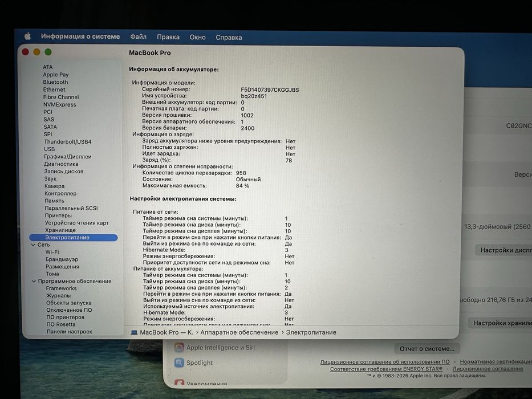Image resolution: width=532 pixels, height=399 pixels.
Task: Select ATA in the sidebar
Action: pos(48,67)
